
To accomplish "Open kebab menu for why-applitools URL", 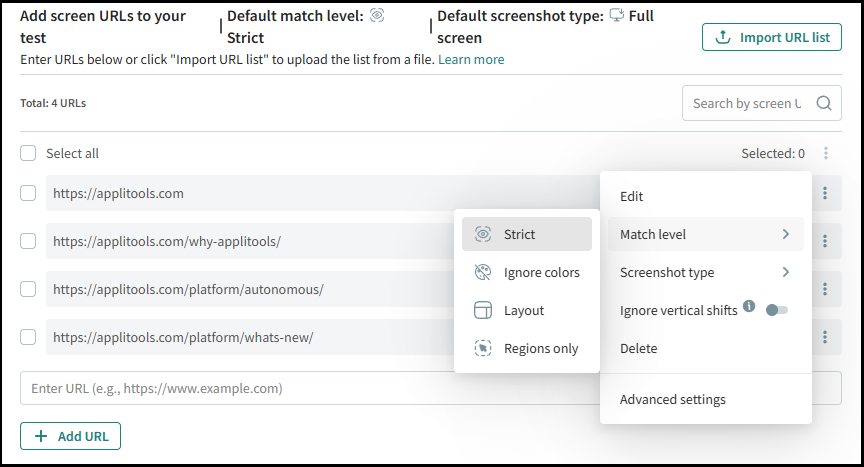I will (x=825, y=241).
